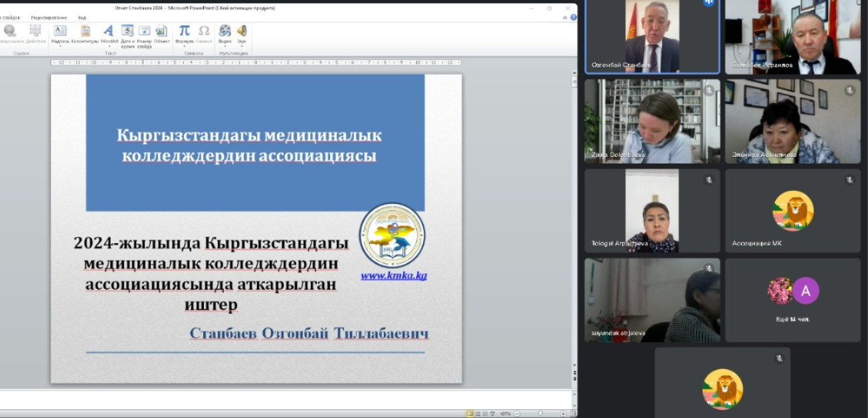Expand the Видео dropdown
The height and width of the screenshot is (418, 868).
pyautogui.click(x=224, y=47)
